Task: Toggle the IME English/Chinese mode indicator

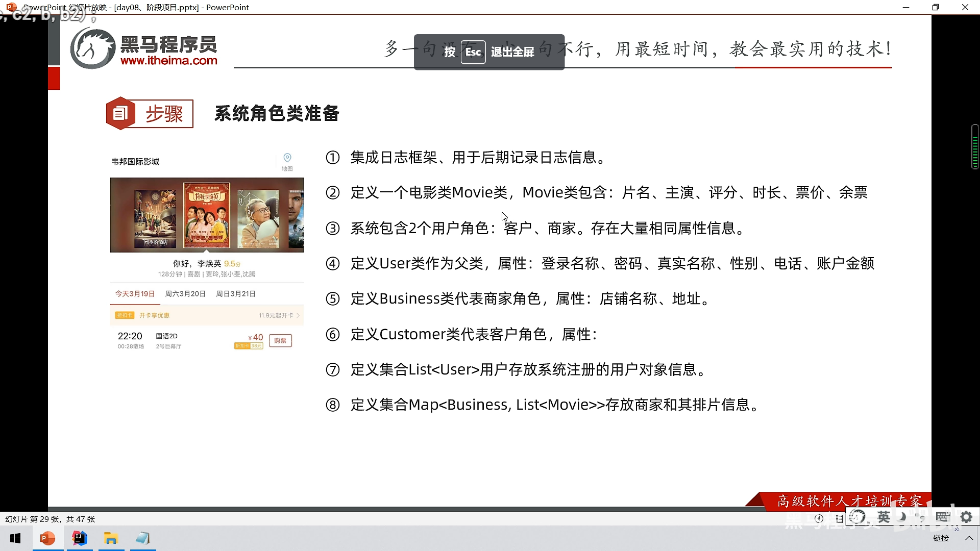Action: tap(884, 517)
